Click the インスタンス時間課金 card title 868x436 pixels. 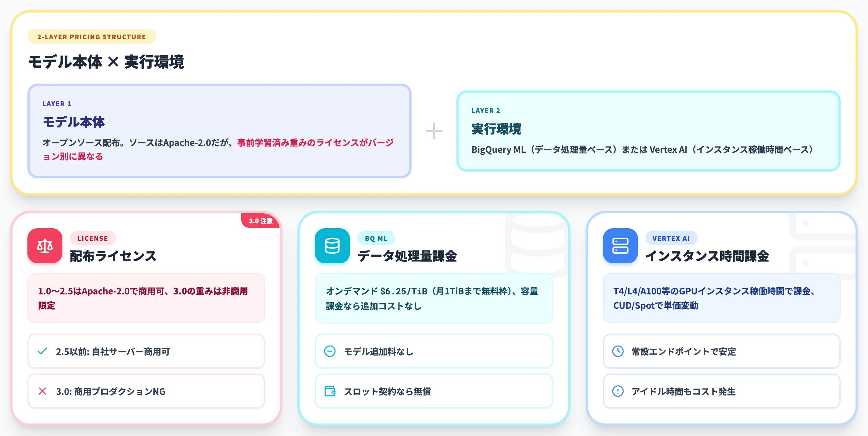[707, 256]
